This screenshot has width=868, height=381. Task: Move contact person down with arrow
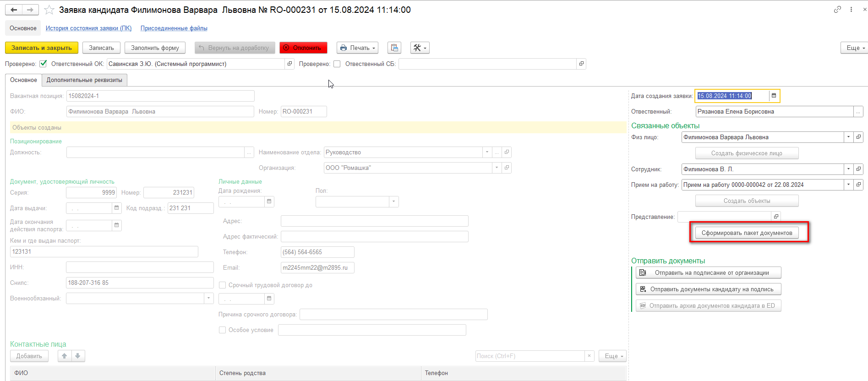click(78, 356)
